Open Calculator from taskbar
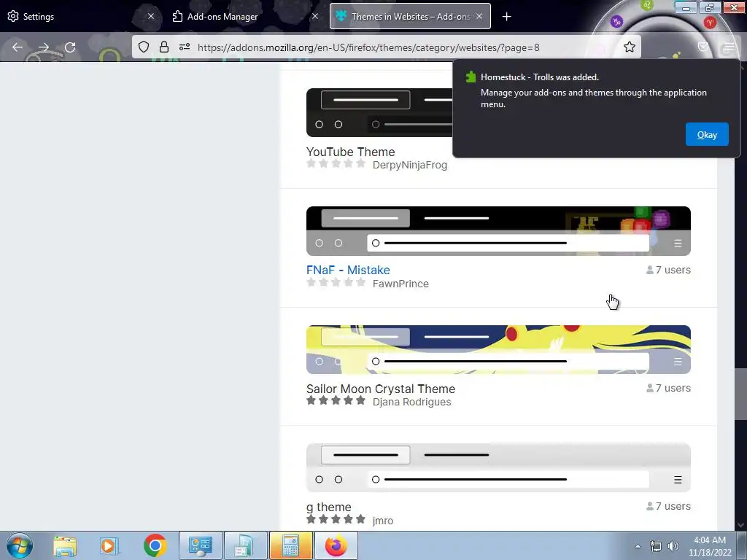The height and width of the screenshot is (560, 747). pyautogui.click(x=290, y=545)
